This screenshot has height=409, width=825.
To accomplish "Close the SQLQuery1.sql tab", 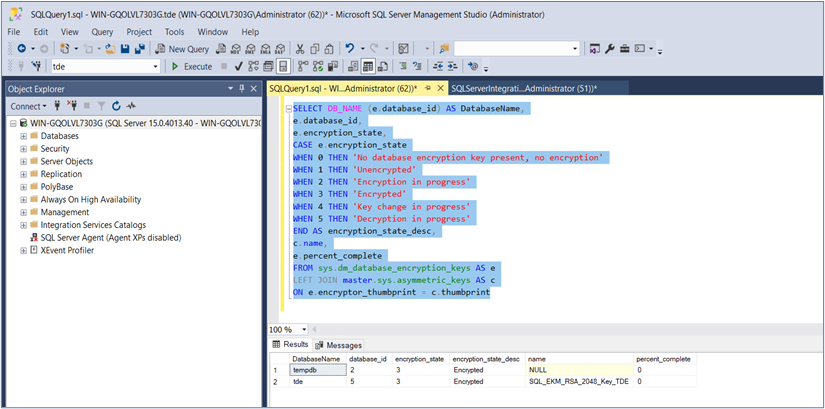I will [441, 88].
